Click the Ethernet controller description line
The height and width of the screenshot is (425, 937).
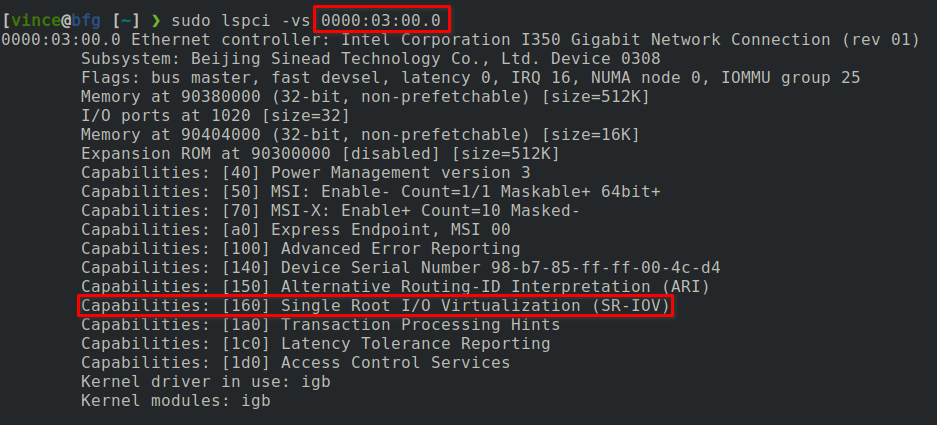point(460,40)
